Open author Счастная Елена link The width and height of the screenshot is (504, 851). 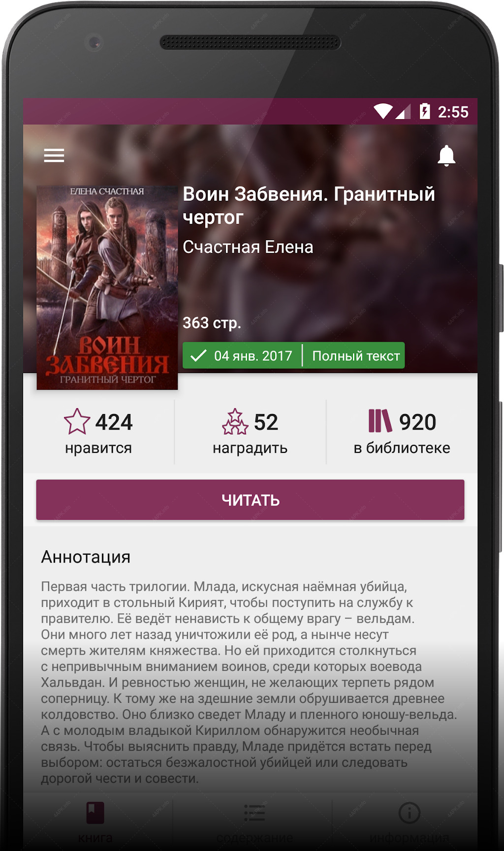[x=248, y=247]
